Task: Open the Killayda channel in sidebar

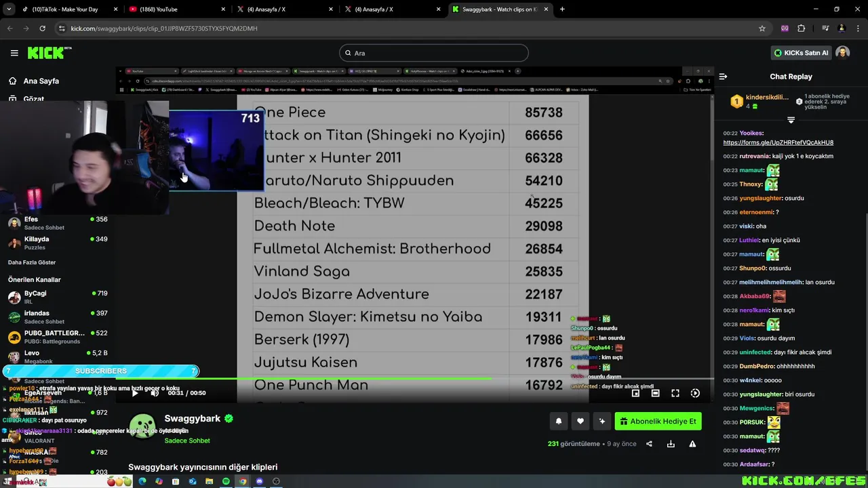Action: tap(58, 243)
